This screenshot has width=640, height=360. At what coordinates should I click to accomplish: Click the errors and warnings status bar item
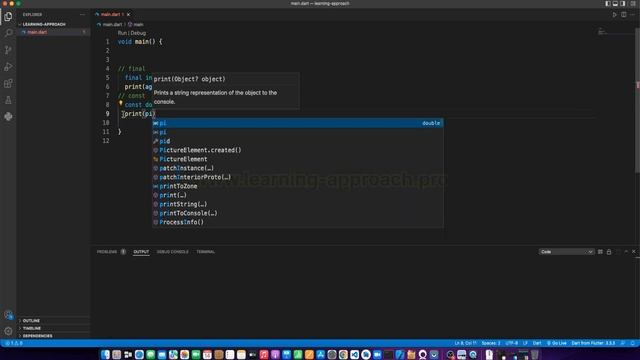[14, 343]
